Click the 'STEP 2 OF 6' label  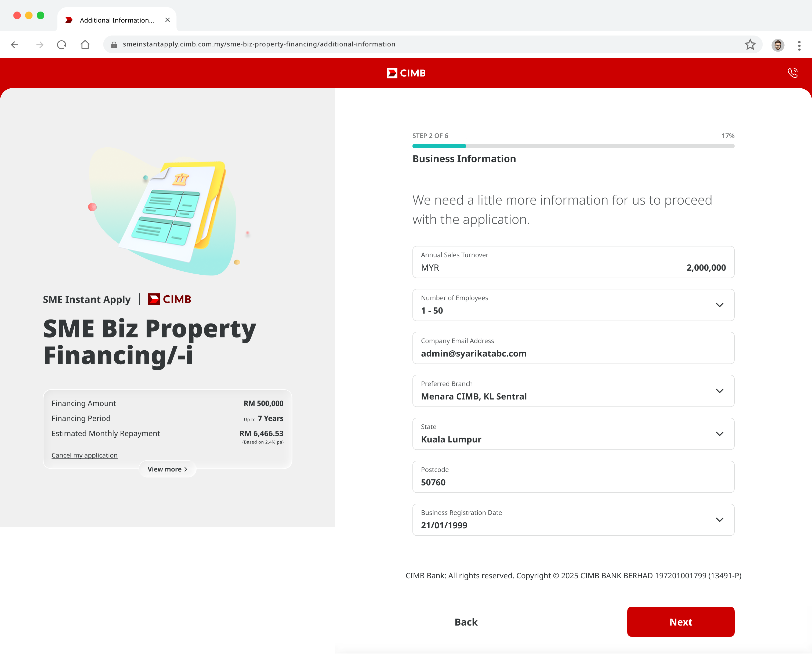tap(430, 136)
